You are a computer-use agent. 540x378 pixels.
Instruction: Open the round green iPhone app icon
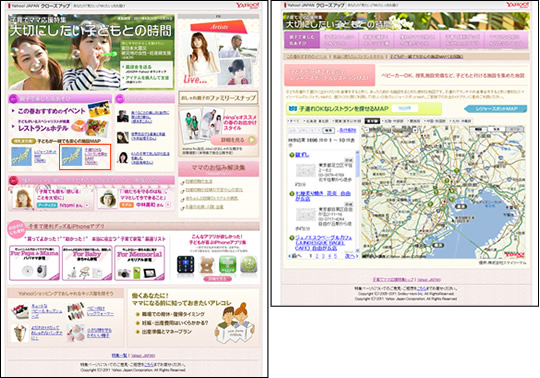point(249,265)
